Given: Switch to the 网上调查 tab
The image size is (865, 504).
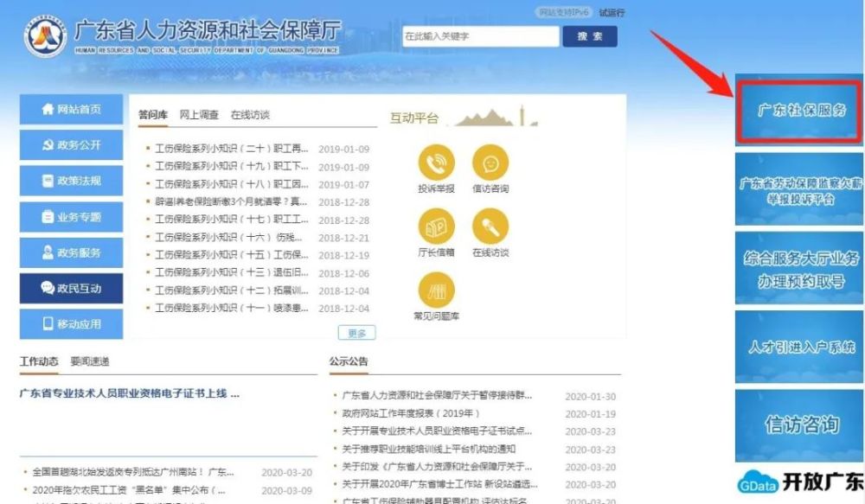Looking at the screenshot, I should click(x=199, y=115).
